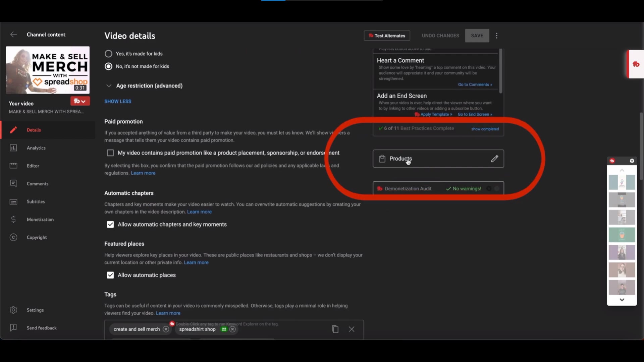Select 'Yes, it's made for kids' radio
Image resolution: width=644 pixels, height=362 pixels.
[x=108, y=54]
